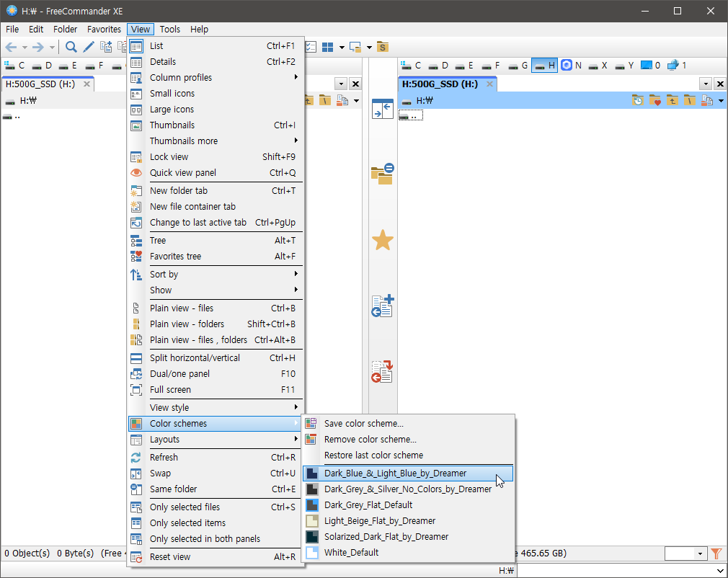Expand the Thumbnails more submenu
The height and width of the screenshot is (578, 728).
tap(216, 141)
